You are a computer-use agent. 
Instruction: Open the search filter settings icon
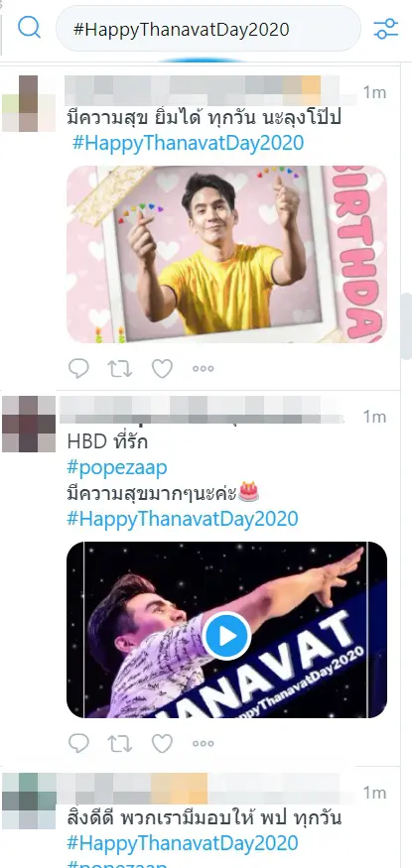[385, 29]
